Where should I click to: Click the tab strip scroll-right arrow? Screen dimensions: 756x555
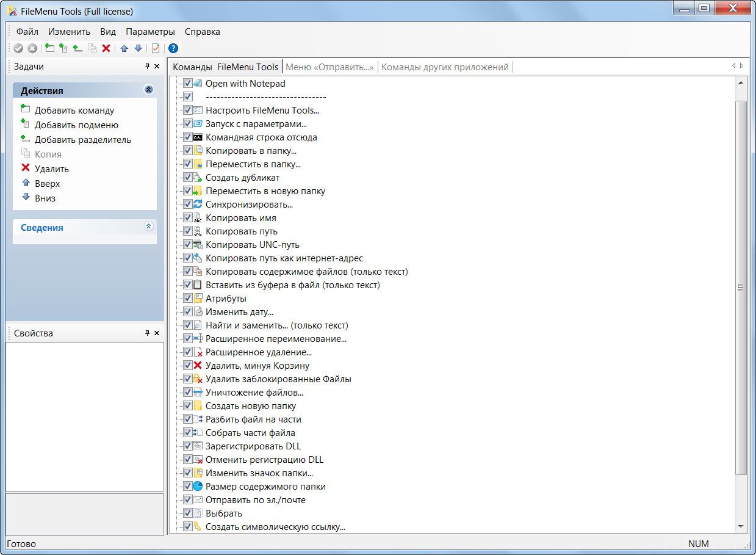(x=741, y=66)
